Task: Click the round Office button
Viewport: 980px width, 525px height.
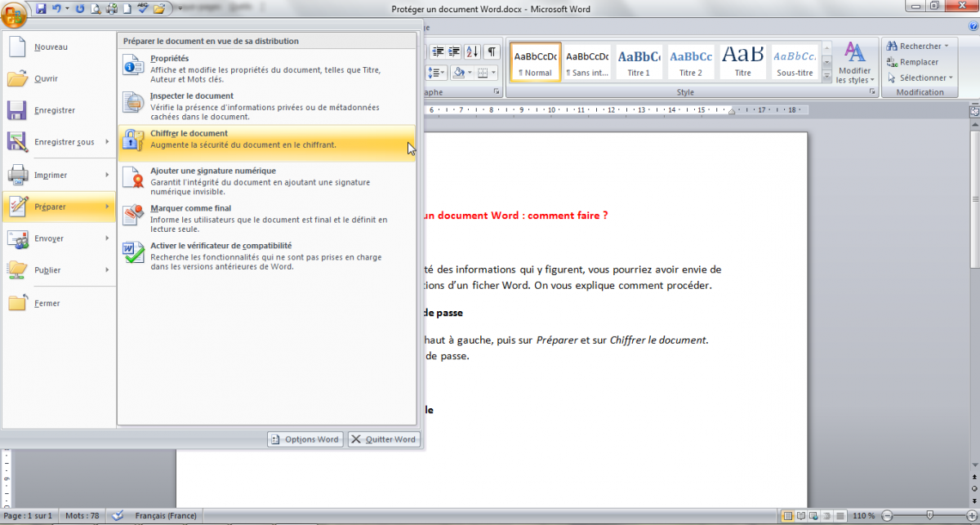Action: [x=16, y=14]
